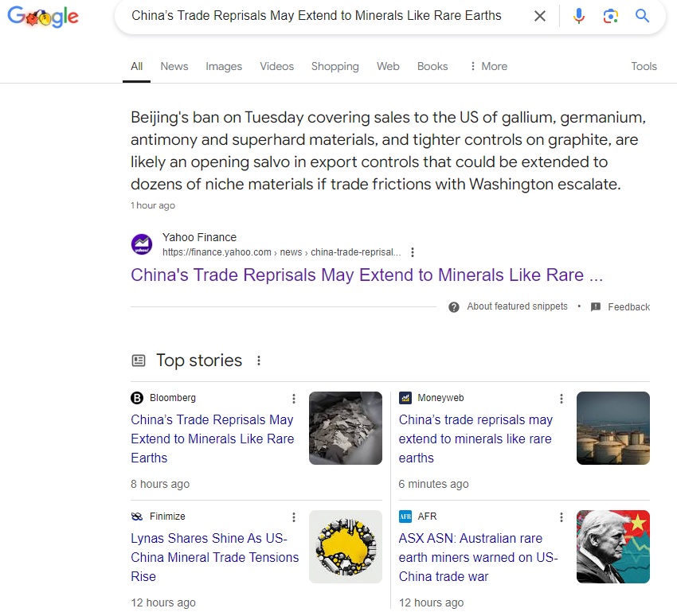Open About featured snippets link
Viewport: 677px width, 616px height.
[517, 306]
